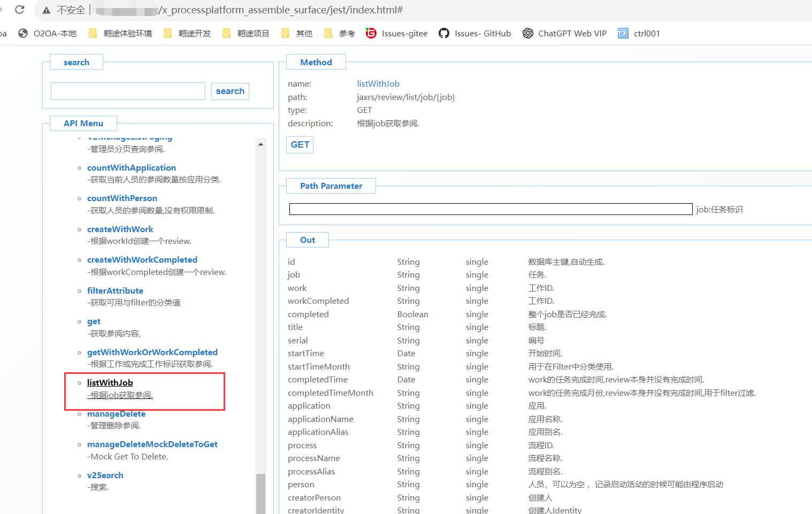Open the 翱途开发 bookmark folder
Viewport: 812px width, 514px height.
coord(187,33)
